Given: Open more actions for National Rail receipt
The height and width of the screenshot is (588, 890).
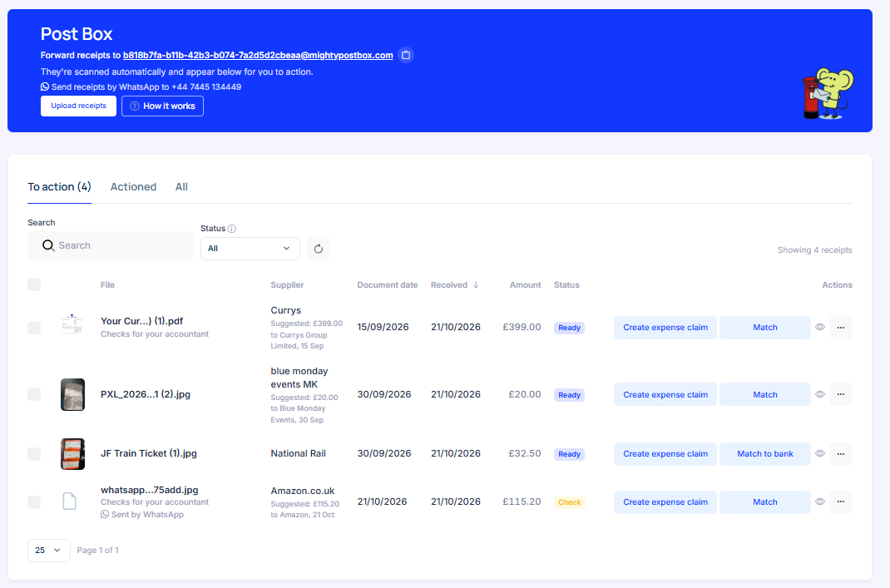Looking at the screenshot, I should pos(841,453).
